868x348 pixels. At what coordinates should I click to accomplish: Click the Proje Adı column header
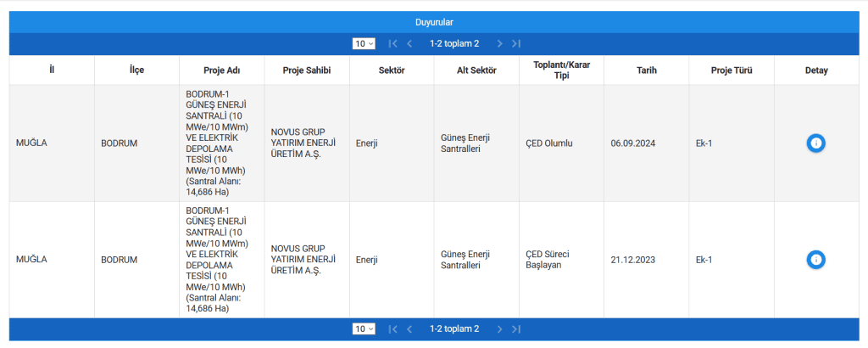pos(221,70)
